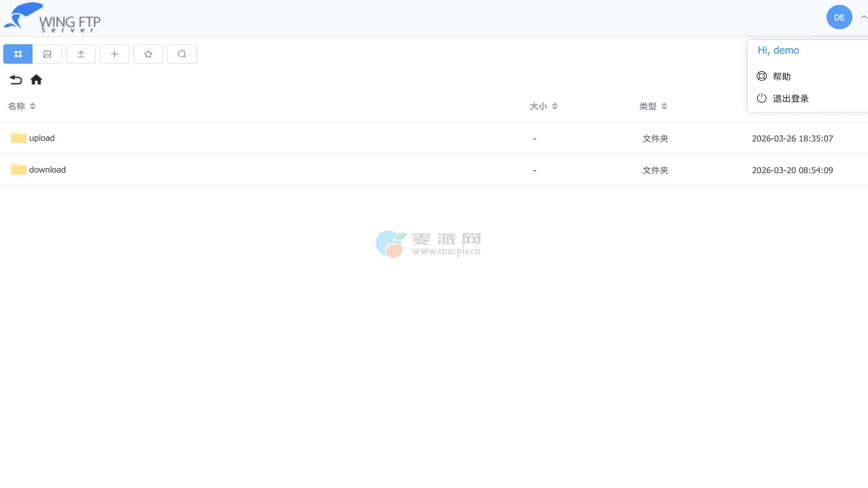Click the search magnifier toolbar icon
The width and height of the screenshot is (868, 488).
(x=182, y=54)
